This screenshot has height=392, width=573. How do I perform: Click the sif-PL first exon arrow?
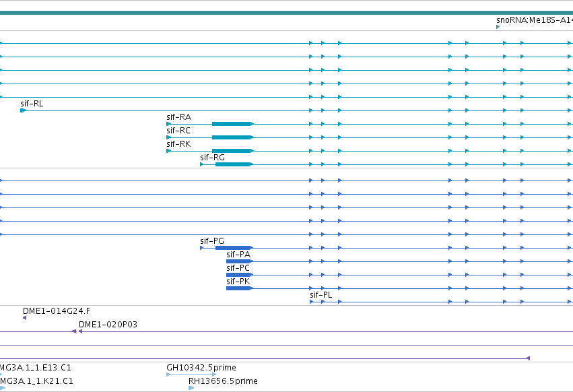311,302
